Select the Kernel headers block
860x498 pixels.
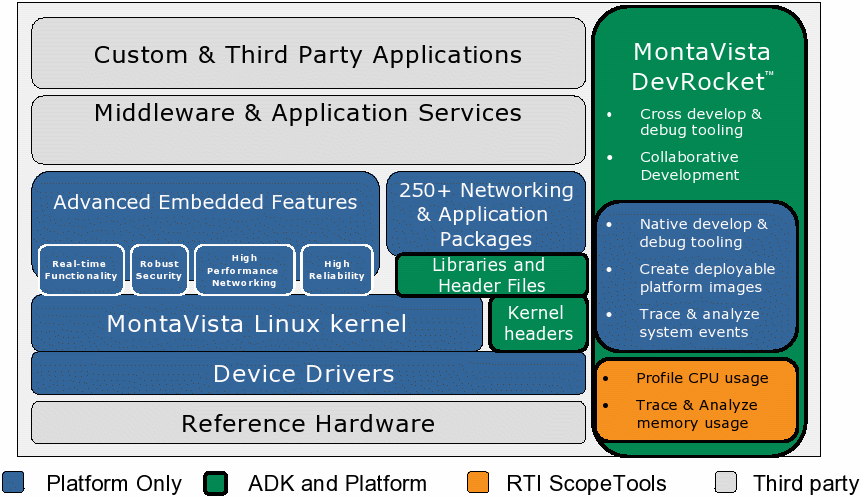(538, 324)
